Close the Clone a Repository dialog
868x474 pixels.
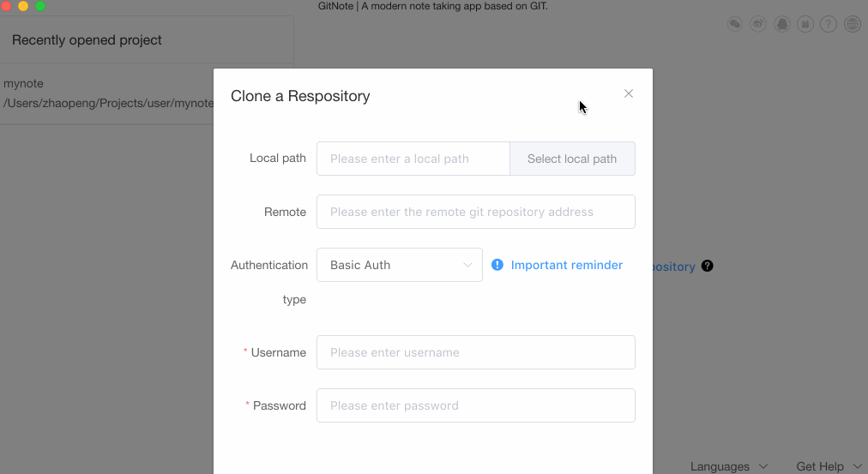click(629, 93)
